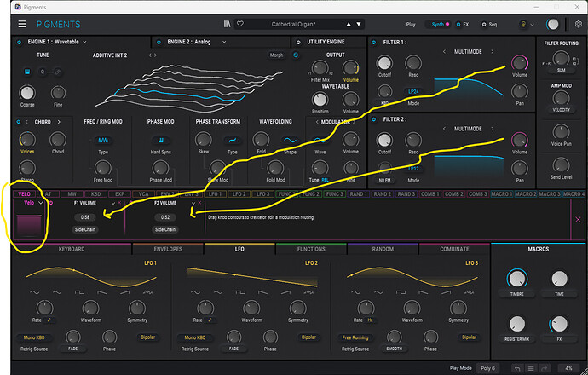Image resolution: width=588 pixels, height=375 pixels.
Task: Open the preset library browser icon
Action: [228, 24]
